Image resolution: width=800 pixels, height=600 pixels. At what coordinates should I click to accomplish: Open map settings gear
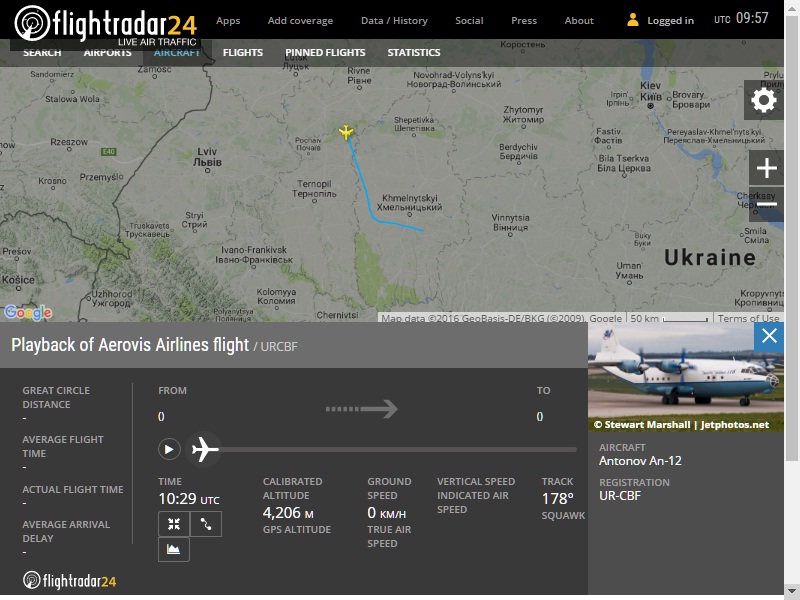coord(764,100)
